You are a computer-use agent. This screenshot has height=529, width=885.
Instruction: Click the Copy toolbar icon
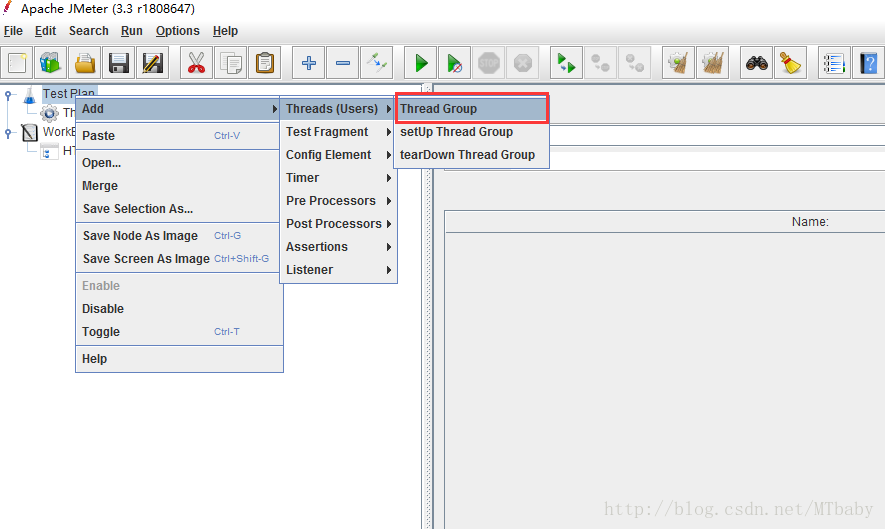click(230, 63)
